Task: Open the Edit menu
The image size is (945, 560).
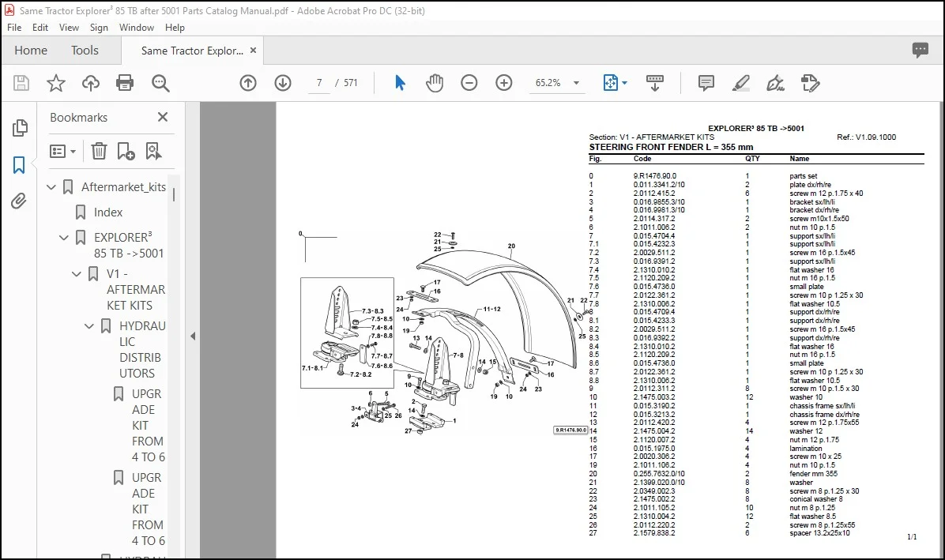Action: [40, 28]
